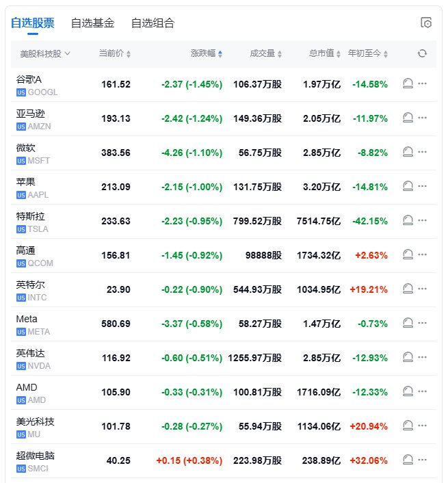Click year-to-date +19.21% for INTC
Screen dimensions: 448x483
(369, 289)
